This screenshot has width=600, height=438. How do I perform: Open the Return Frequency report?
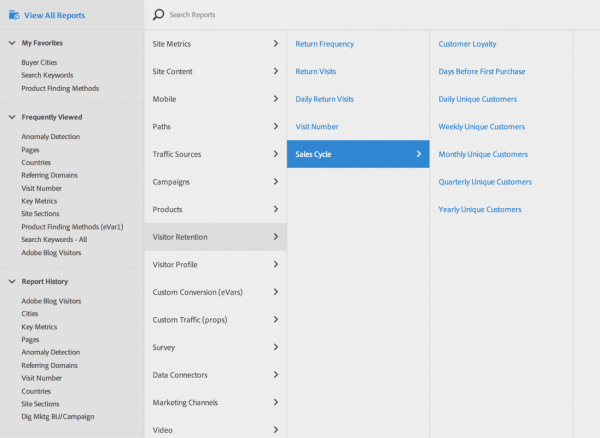coord(324,44)
